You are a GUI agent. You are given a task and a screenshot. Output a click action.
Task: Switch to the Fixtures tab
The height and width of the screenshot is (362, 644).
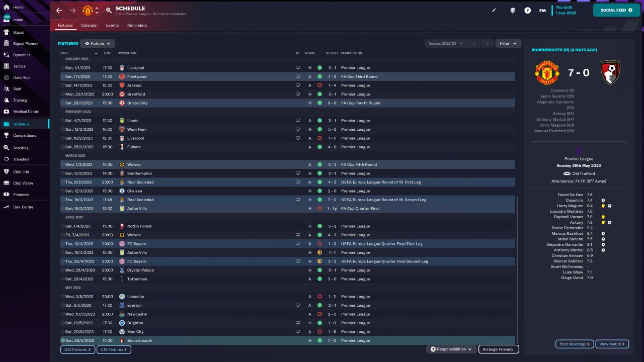tap(65, 25)
